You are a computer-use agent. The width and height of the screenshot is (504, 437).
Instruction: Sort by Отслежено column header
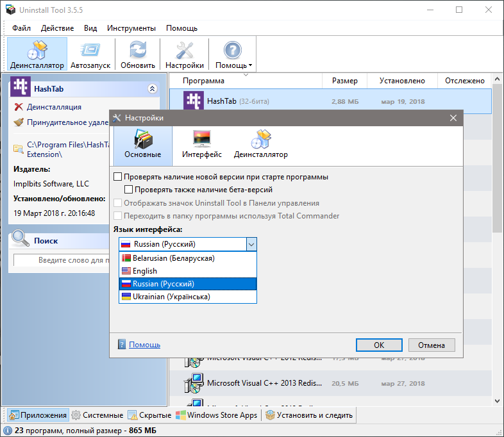(464, 81)
